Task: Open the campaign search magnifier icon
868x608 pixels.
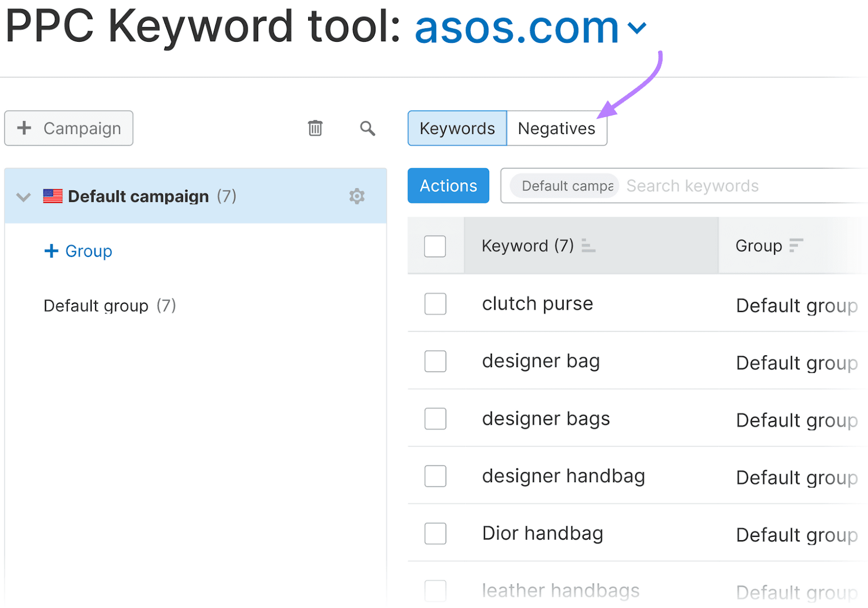Action: pyautogui.click(x=367, y=129)
